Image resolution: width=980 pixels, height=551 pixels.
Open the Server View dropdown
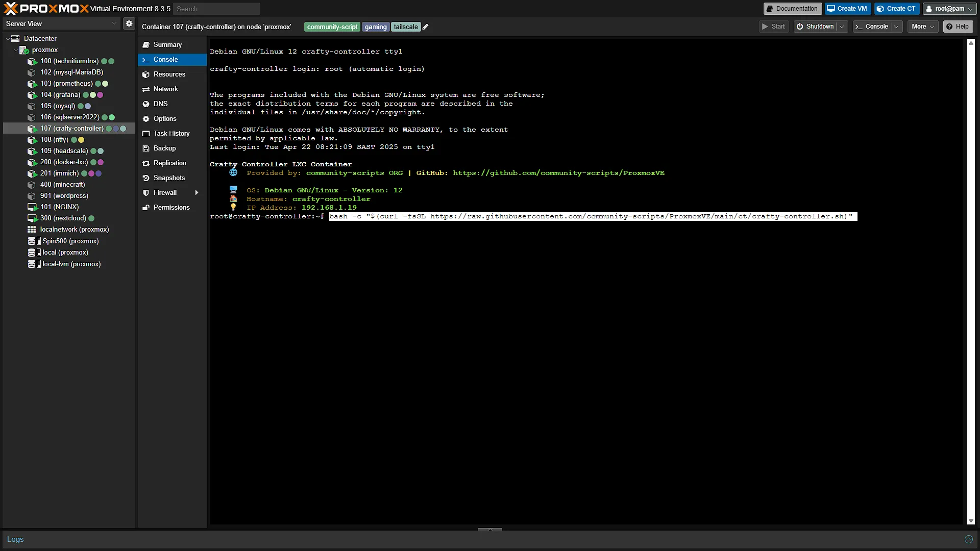coord(114,24)
